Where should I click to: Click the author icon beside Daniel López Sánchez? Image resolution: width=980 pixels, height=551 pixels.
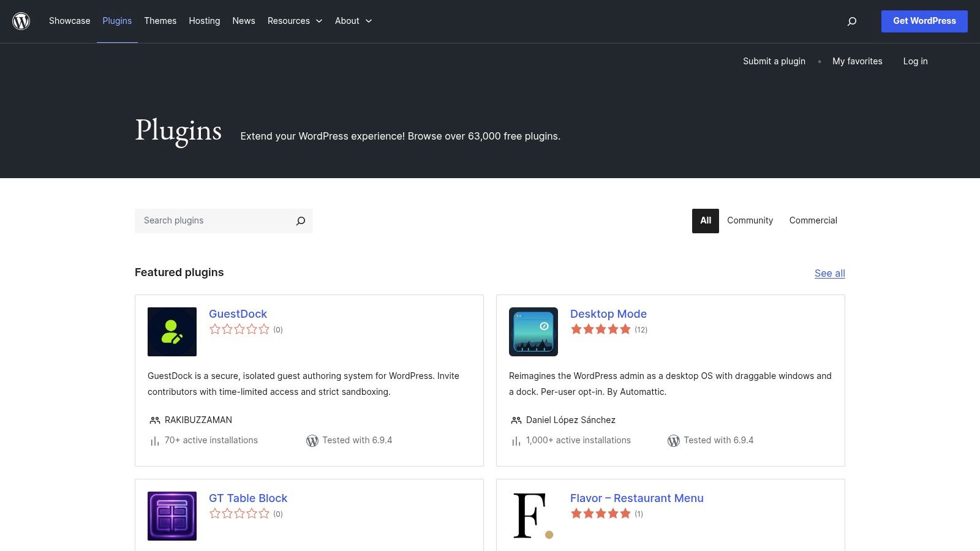point(516,420)
